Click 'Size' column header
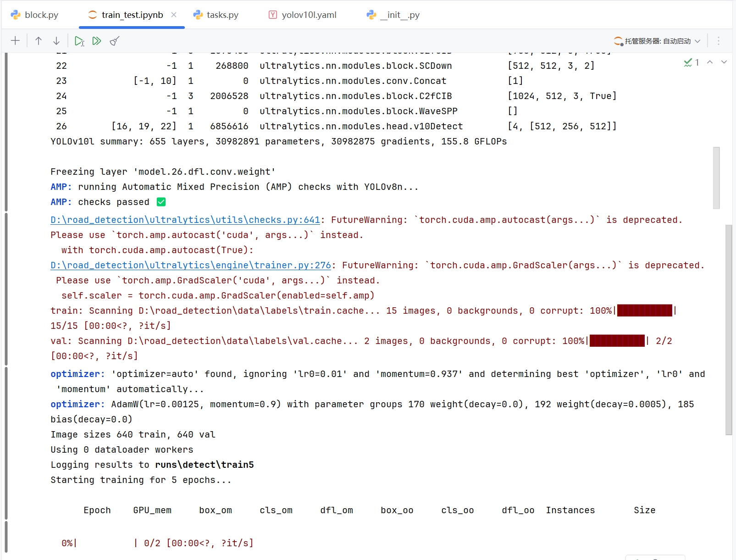 tap(645, 510)
